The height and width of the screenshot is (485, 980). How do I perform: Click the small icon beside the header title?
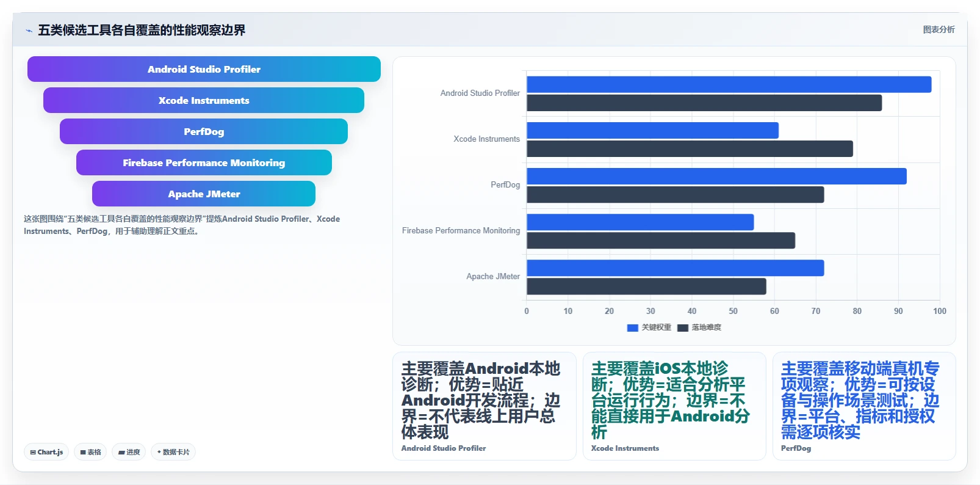[x=29, y=31]
